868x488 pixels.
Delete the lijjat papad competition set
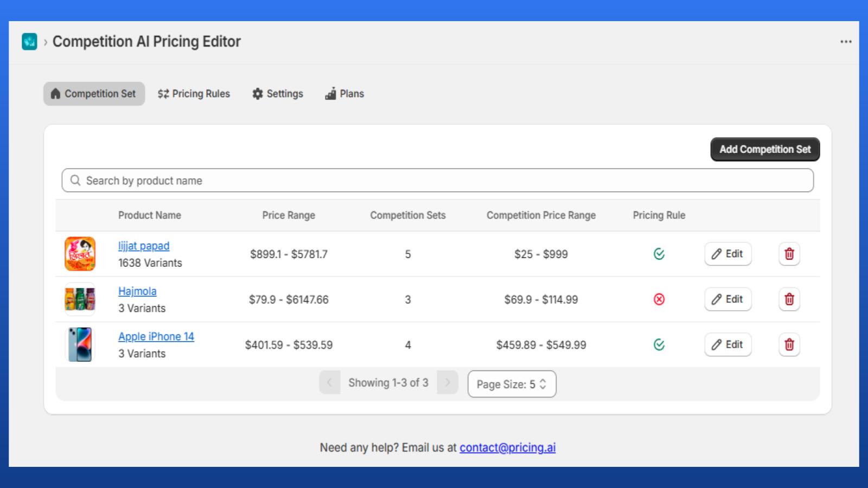(x=789, y=254)
